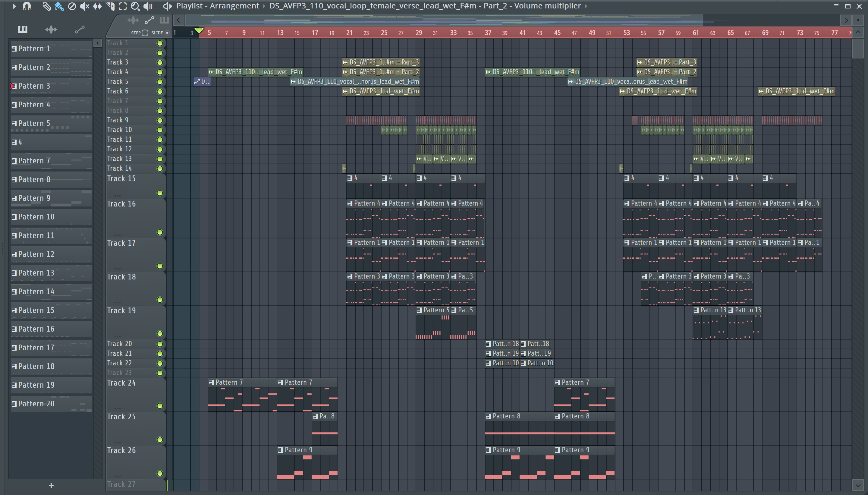Click the picker panel scrollbar handle
Image resolution: width=868 pixels, height=495 pixels.
(98, 43)
